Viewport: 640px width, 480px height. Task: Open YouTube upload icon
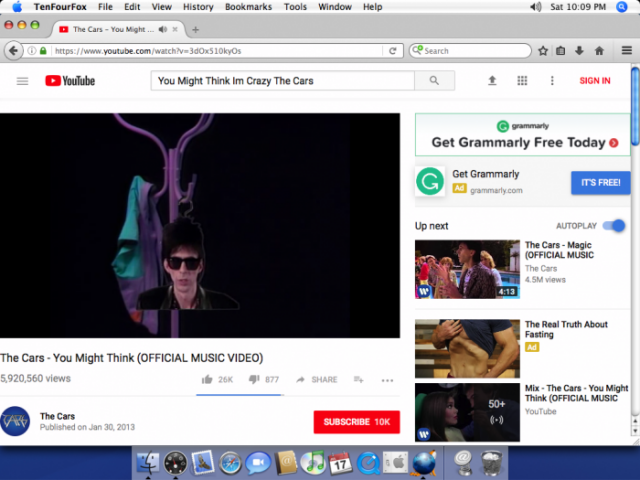(492, 81)
